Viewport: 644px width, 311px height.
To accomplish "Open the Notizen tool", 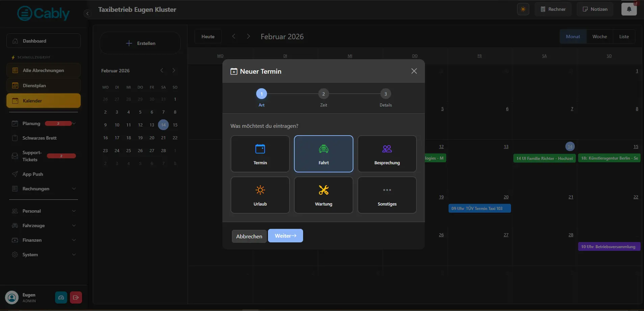I will 595,9.
